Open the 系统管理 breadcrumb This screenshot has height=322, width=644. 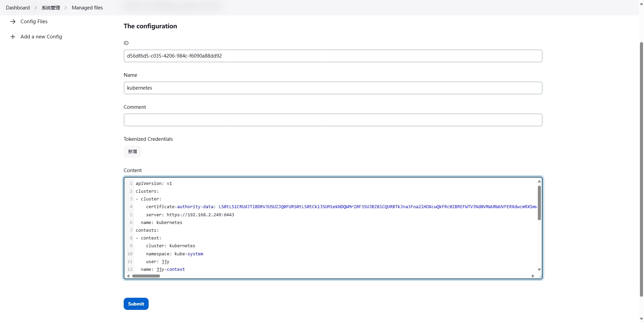click(x=51, y=8)
